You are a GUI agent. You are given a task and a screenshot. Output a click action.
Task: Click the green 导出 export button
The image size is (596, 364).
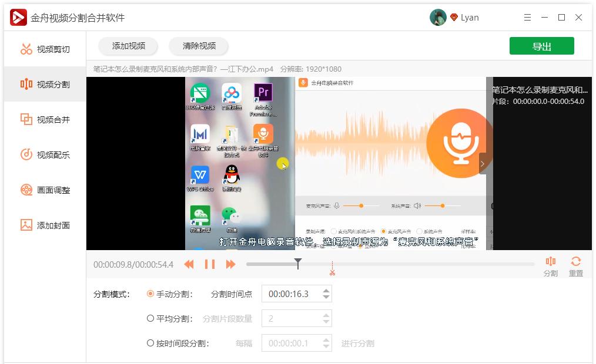point(541,46)
